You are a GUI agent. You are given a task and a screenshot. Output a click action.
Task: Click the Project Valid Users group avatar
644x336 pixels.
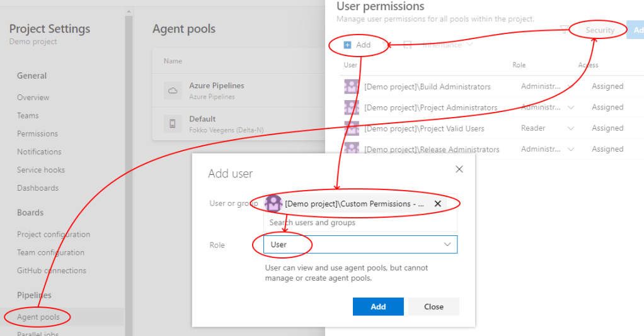coord(352,128)
